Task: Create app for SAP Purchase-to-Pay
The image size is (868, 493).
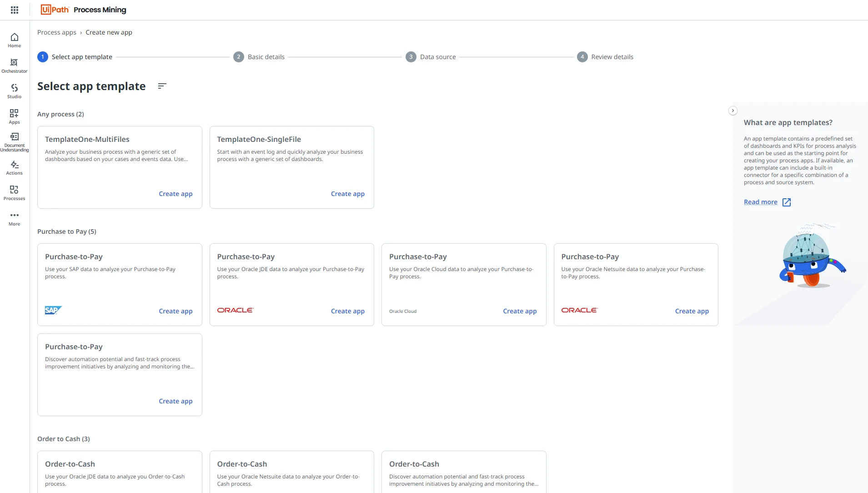Action: click(x=176, y=311)
